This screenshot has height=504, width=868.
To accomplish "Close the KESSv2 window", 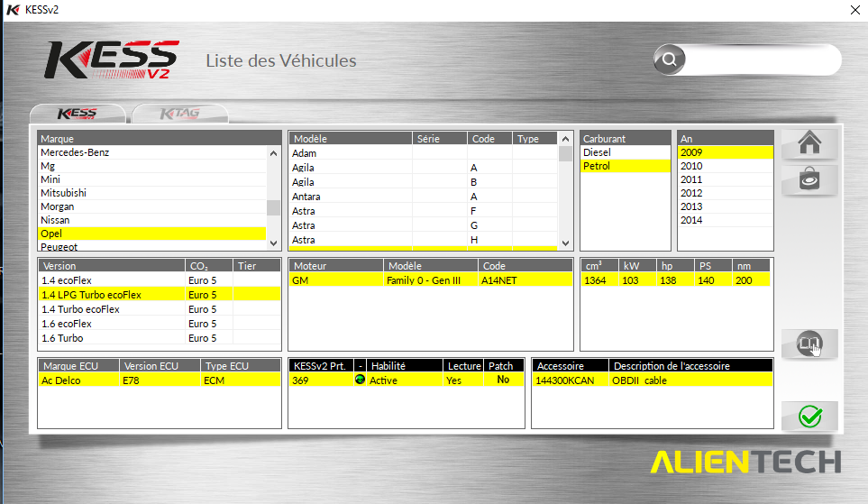I will 854,10.
